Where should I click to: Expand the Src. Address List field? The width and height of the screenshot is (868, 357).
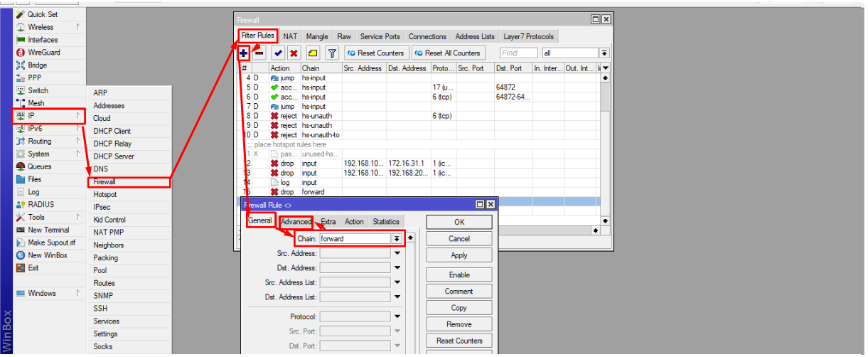click(x=397, y=283)
